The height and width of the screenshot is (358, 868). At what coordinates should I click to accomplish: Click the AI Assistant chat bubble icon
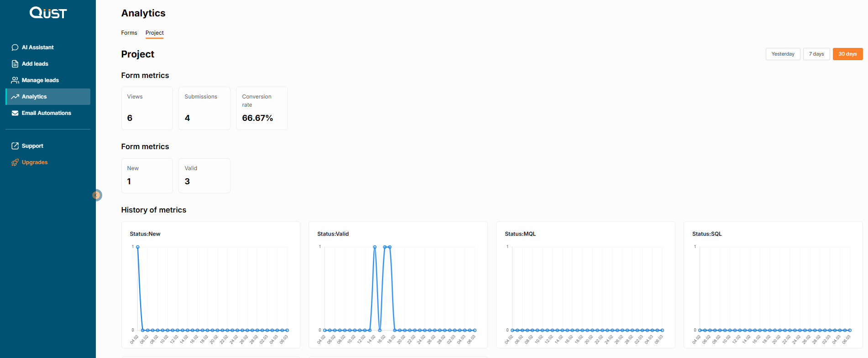coord(15,47)
